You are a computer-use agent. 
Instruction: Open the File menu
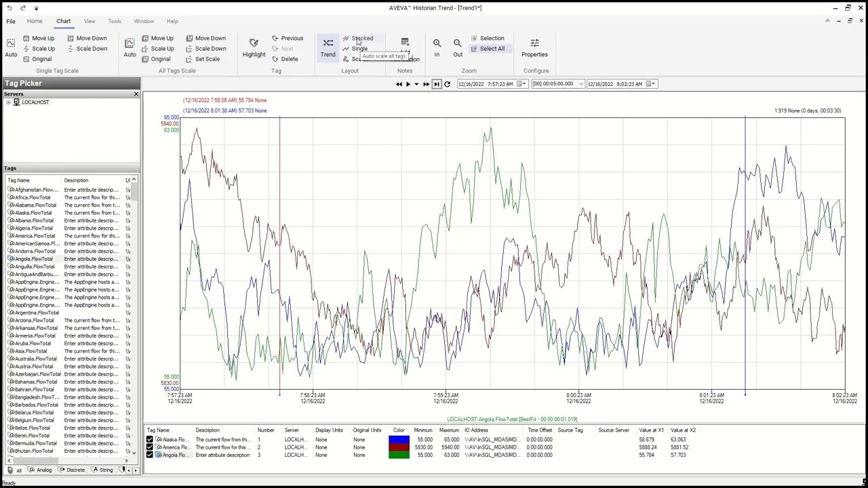[11, 21]
